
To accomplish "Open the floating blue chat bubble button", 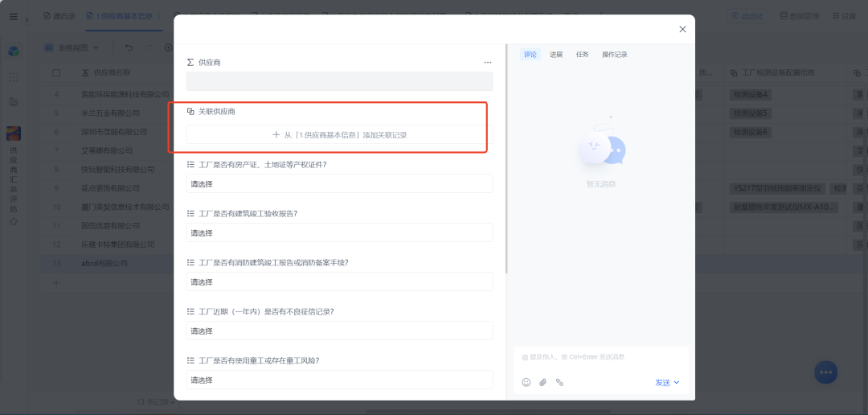I will (825, 372).
